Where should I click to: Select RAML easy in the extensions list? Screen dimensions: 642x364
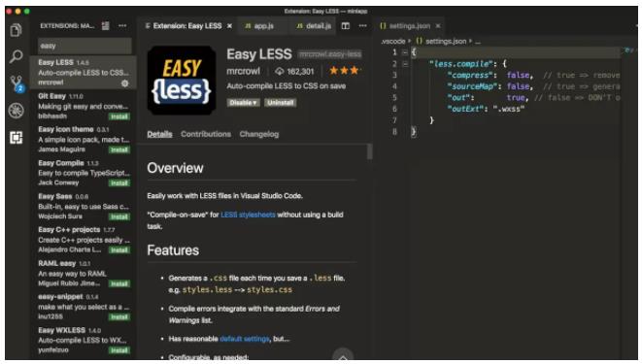(x=84, y=273)
